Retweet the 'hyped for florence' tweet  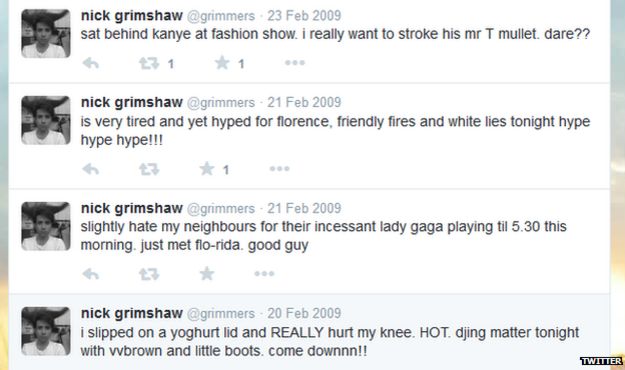149,169
